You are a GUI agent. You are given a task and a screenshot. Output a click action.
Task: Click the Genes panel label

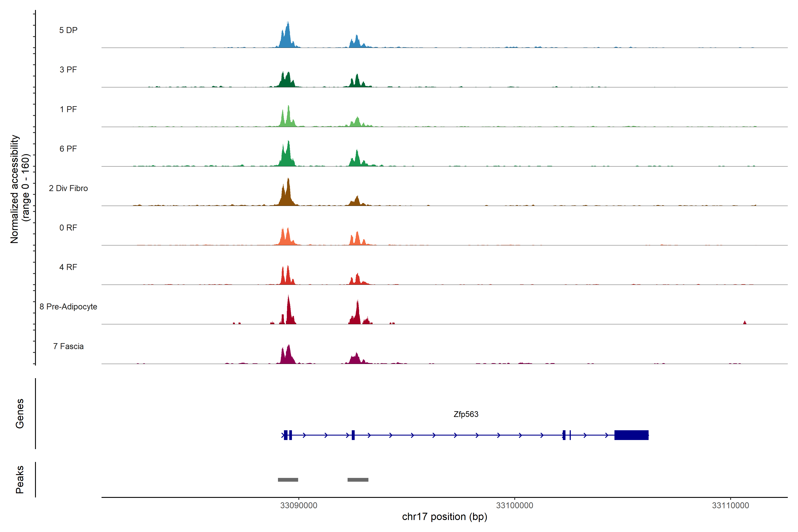20,414
